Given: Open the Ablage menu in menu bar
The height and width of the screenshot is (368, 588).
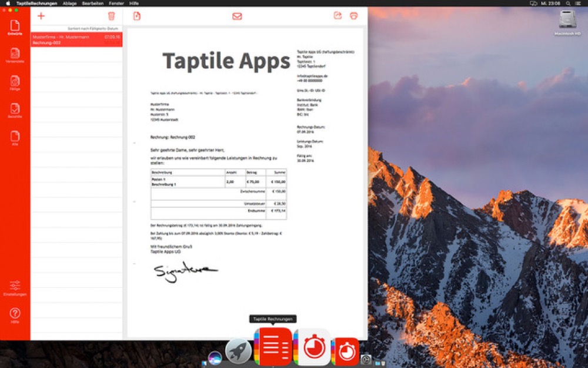Looking at the screenshot, I should coord(69,3).
